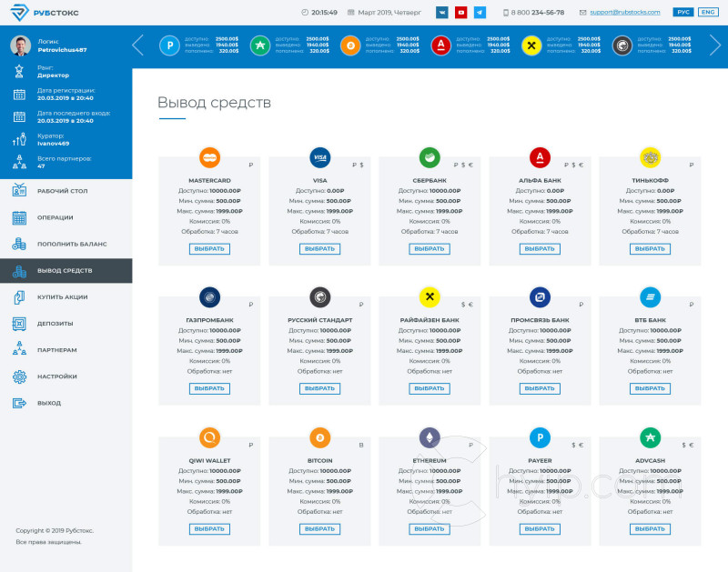Viewport: 728px width, 572px height.
Task: Click Выбрать button for Промсвязь Банк
Action: coord(540,388)
